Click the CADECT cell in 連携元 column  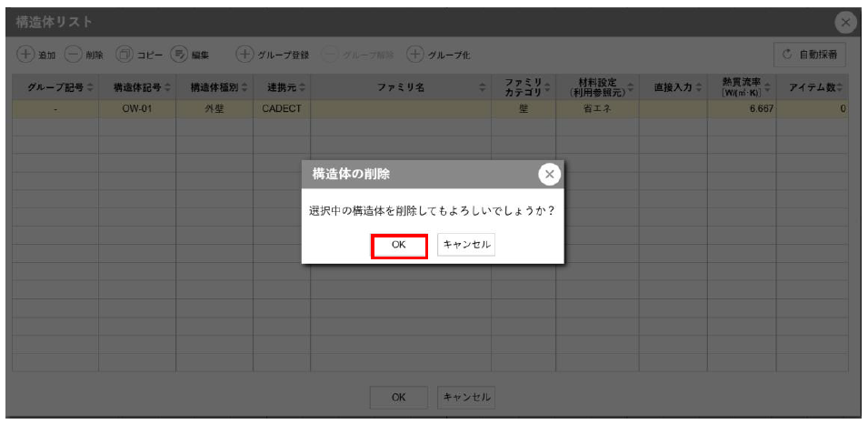pos(281,109)
